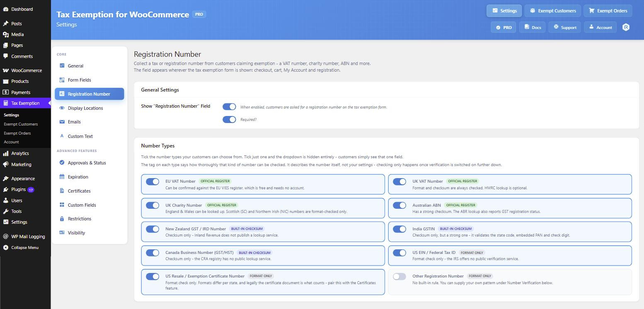Click the Approvals & Status checkmark icon

[62, 163]
